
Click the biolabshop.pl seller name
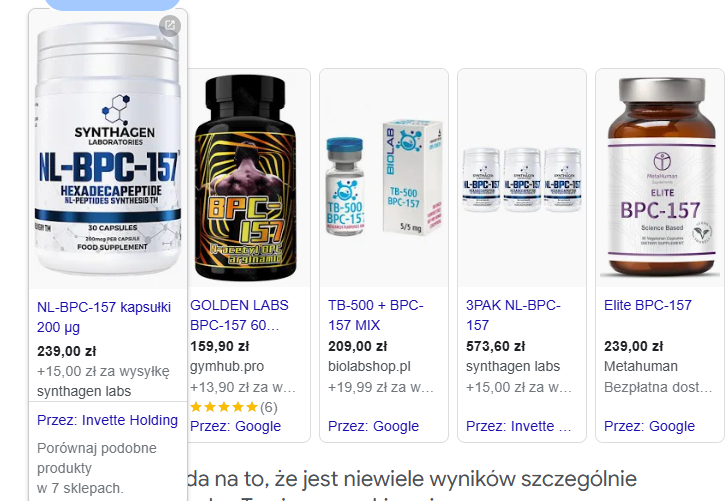pos(369,367)
